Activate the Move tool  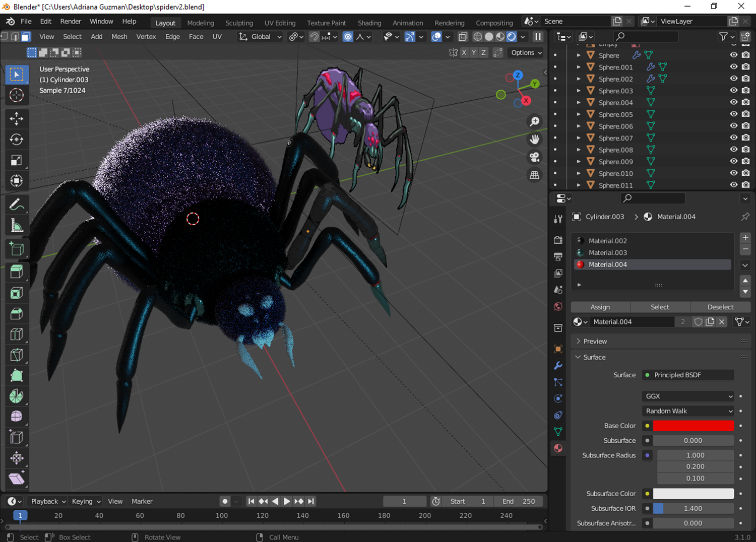coord(16,119)
